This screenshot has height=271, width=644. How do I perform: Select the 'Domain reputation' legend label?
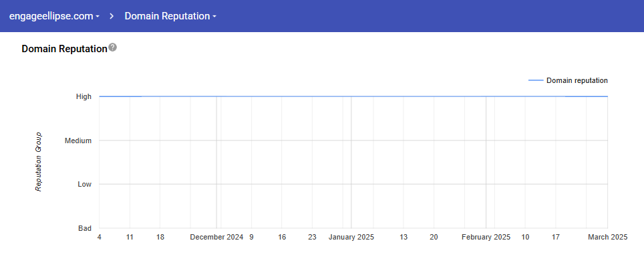coord(577,80)
